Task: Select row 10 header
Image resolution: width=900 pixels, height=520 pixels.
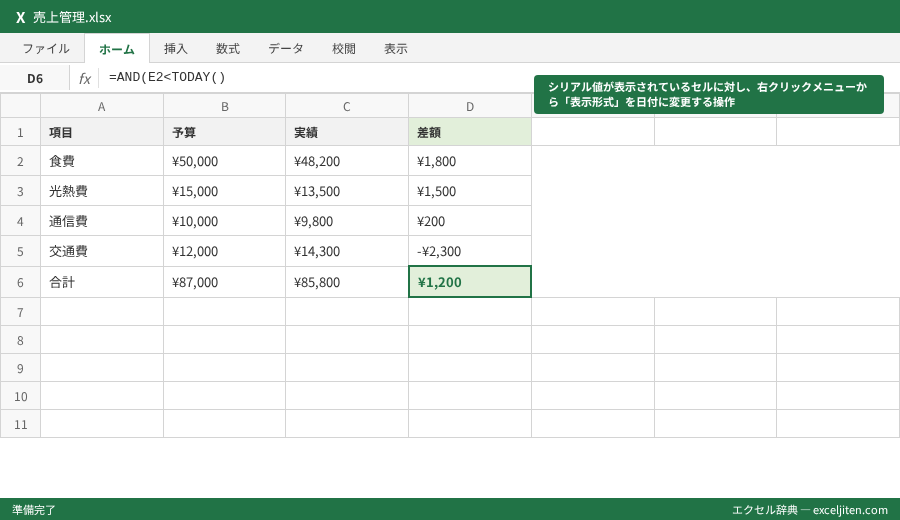Action: pyautogui.click(x=20, y=396)
